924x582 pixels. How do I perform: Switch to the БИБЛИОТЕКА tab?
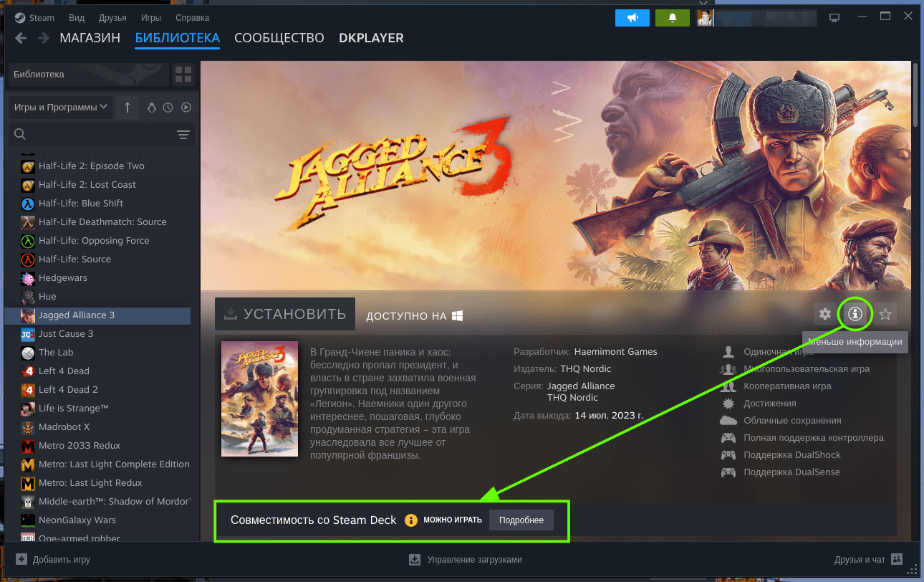click(177, 38)
